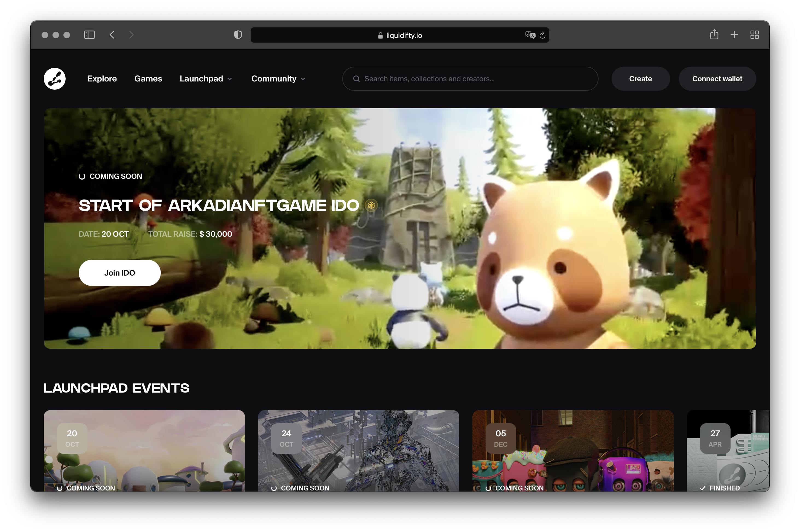800x532 pixels.
Task: Open a new tab with plus icon
Action: tap(734, 35)
